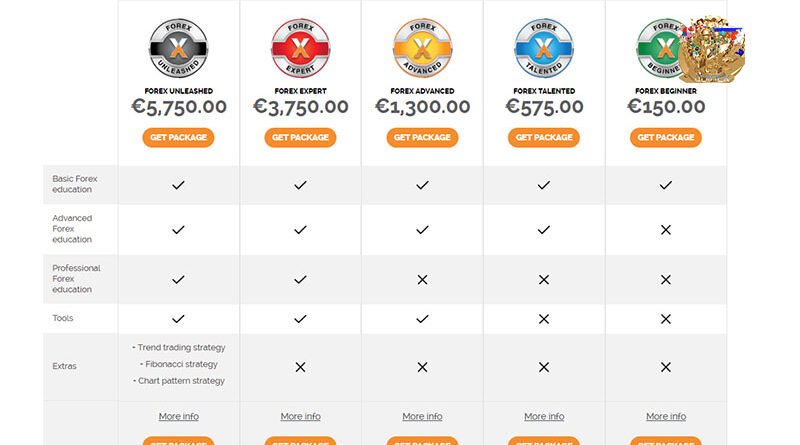Click the Extras cross mark for Forex Expert

tap(301, 367)
